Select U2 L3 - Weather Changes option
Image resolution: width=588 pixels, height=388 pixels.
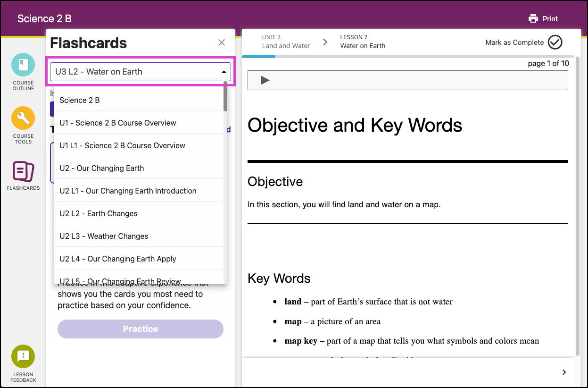[139, 236]
